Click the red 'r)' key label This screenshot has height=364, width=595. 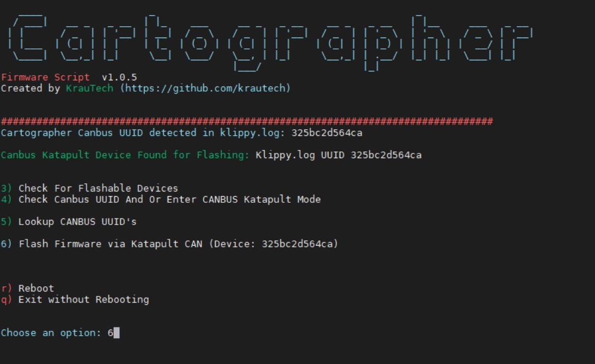pyautogui.click(x=6, y=288)
